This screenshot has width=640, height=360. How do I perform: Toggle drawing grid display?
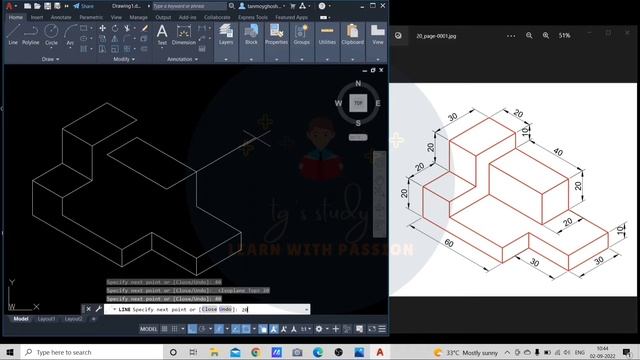tap(164, 329)
